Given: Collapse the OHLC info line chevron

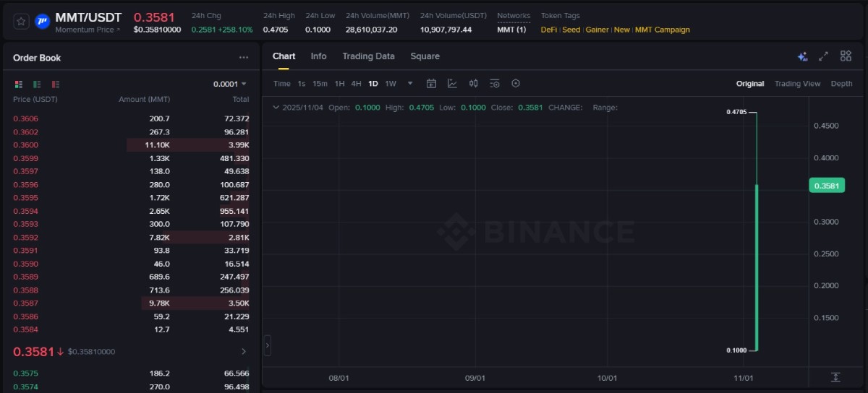Looking at the screenshot, I should tap(275, 108).
